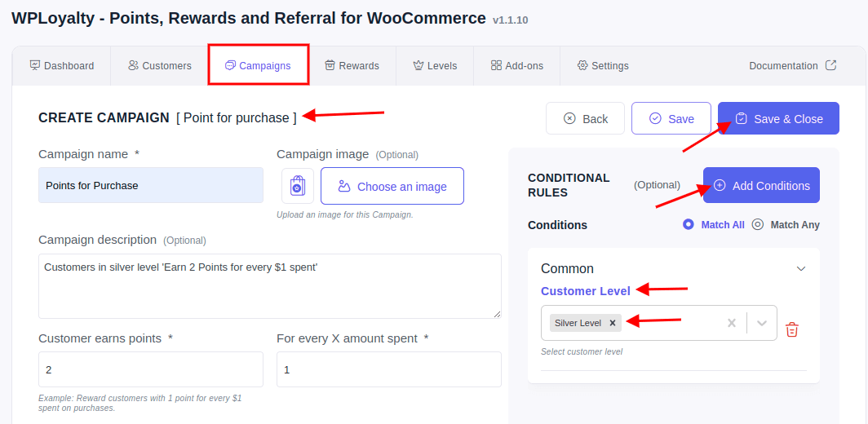Click the Rewards gift icon
The height and width of the screenshot is (424, 868).
click(330, 65)
